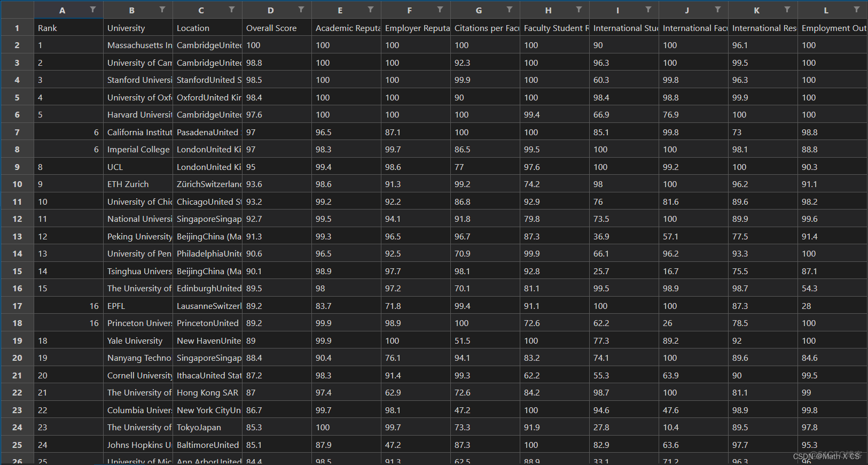868x465 pixels.
Task: Open the filter for column K
Action: pos(787,10)
